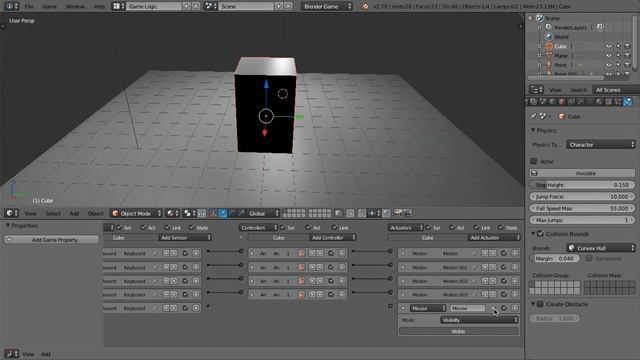The height and width of the screenshot is (360, 640).
Task: Open the Add Sensor dropdown
Action: point(185,238)
